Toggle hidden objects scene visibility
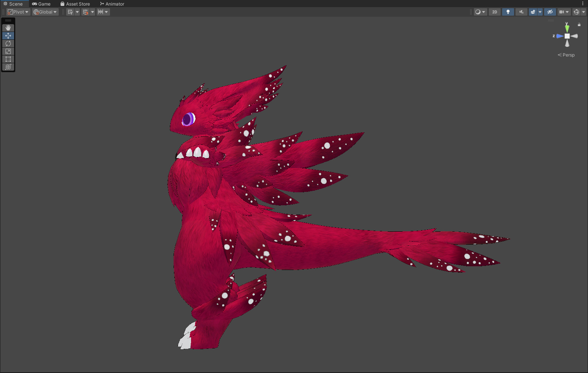The height and width of the screenshot is (373, 588). pos(550,12)
